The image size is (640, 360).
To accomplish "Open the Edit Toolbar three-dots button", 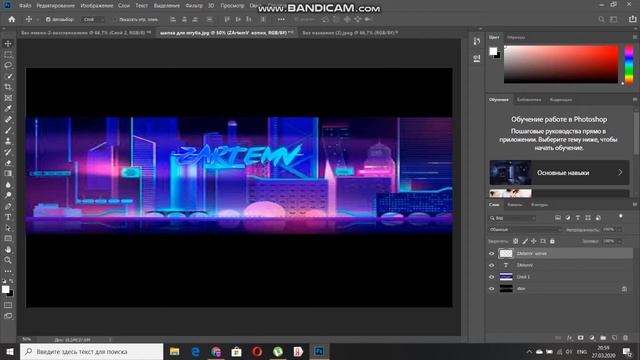I will point(8,271).
